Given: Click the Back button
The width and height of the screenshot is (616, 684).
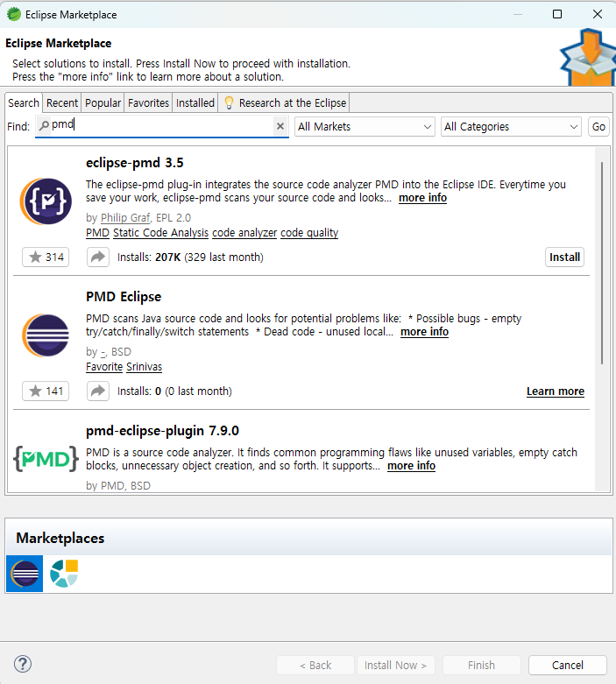Looking at the screenshot, I should tap(315, 665).
